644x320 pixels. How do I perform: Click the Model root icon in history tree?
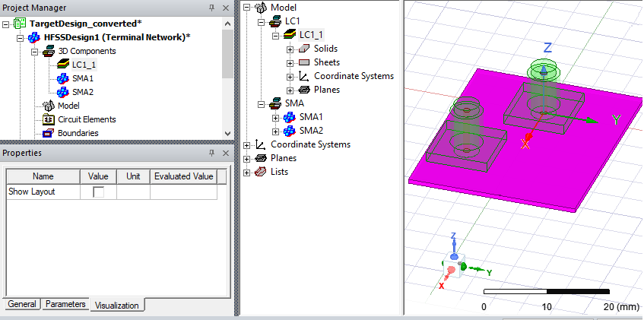(261, 8)
